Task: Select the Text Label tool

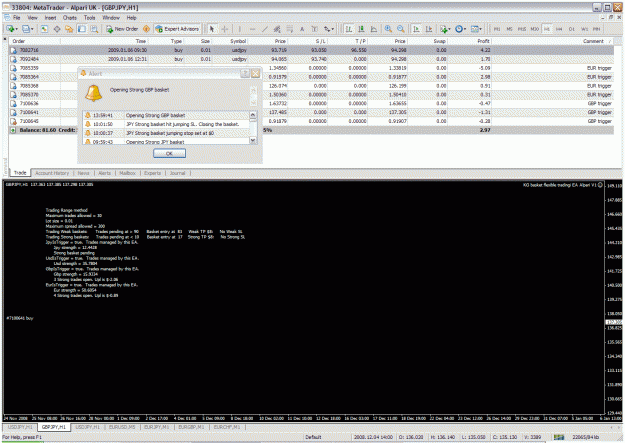Action: pos(314,29)
